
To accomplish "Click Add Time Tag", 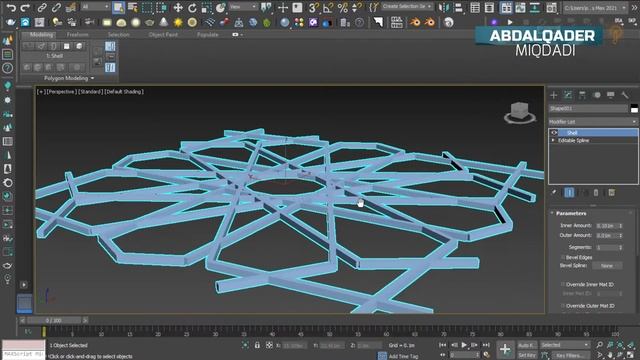I will pyautogui.click(x=403, y=356).
